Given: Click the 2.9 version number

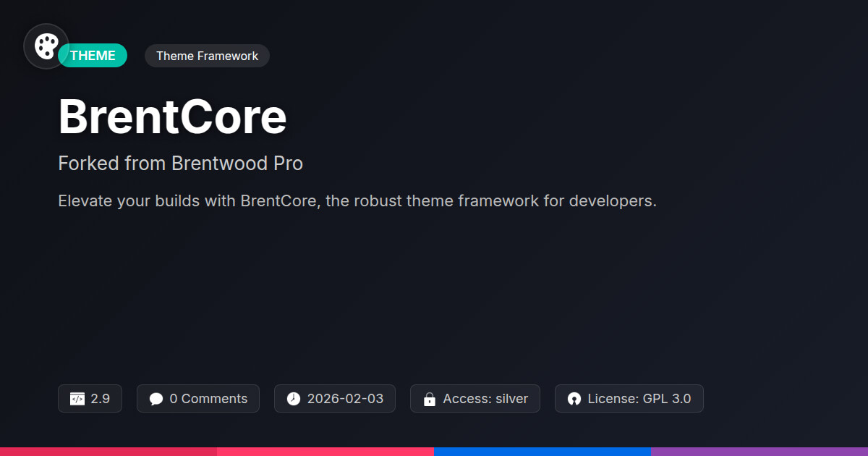Looking at the screenshot, I should [x=101, y=399].
